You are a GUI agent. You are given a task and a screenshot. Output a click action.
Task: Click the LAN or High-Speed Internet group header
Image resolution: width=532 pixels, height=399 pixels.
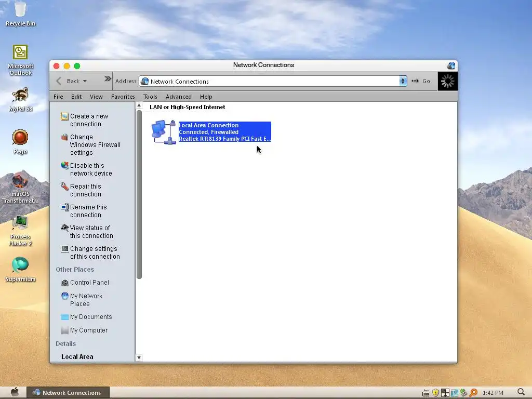click(187, 107)
